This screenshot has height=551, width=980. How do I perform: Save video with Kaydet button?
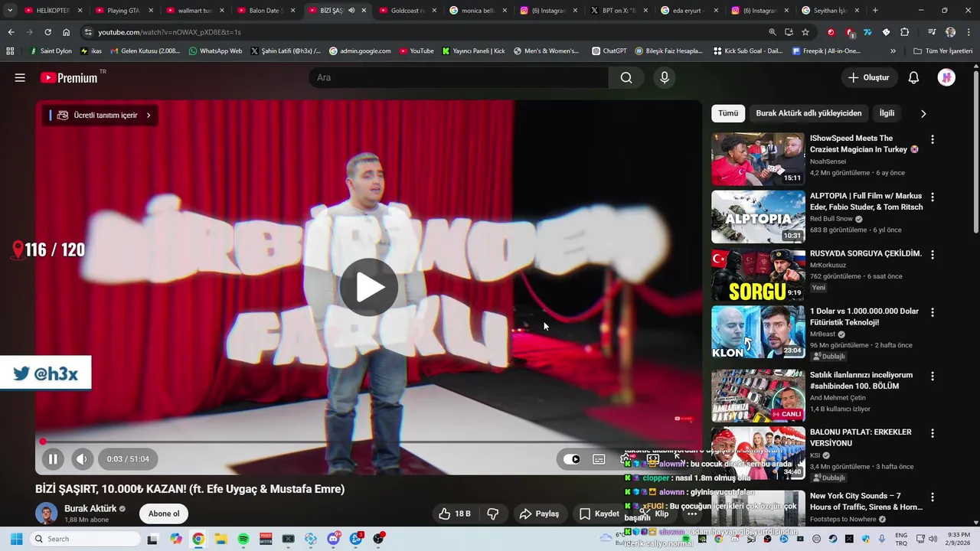click(599, 514)
